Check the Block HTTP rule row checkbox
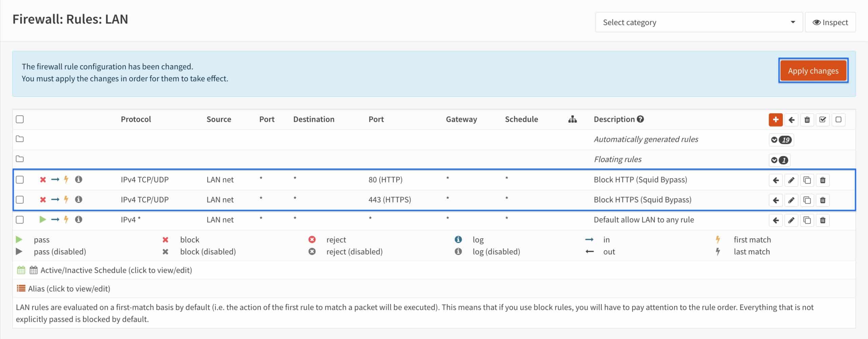 click(x=20, y=180)
